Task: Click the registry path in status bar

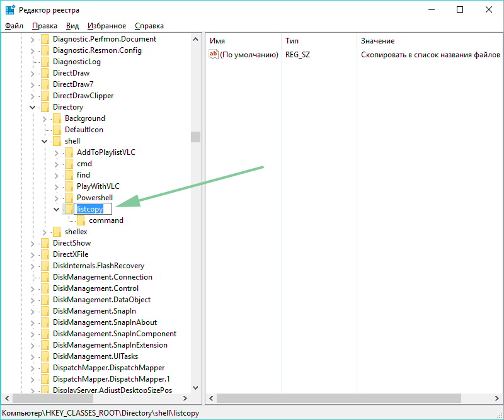Action: click(x=101, y=413)
